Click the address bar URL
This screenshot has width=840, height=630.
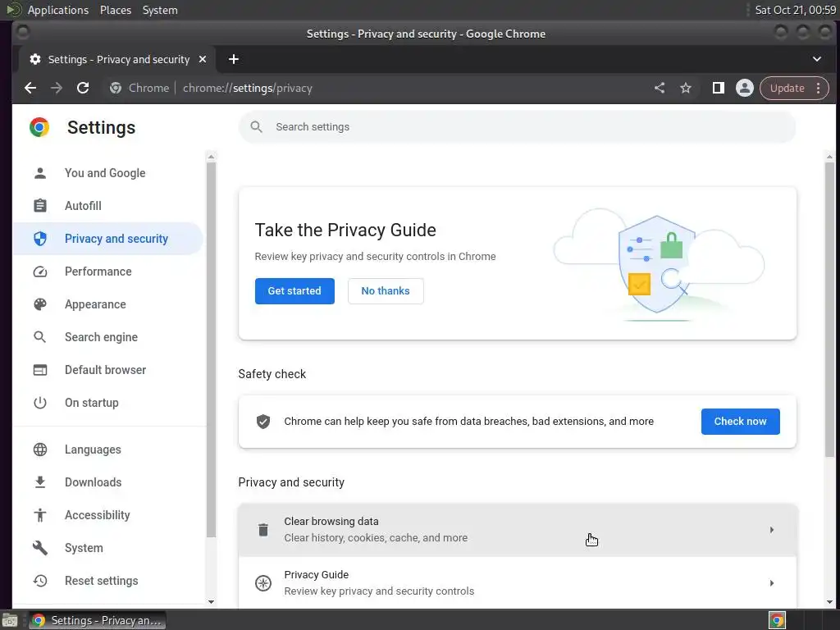[x=248, y=88]
